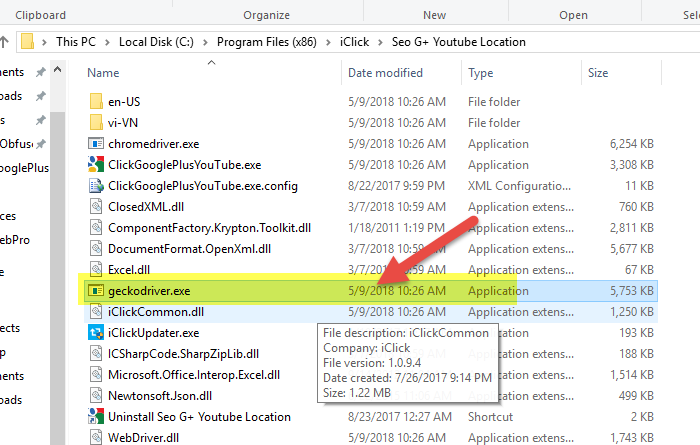Screen dimensions: 700x445
Task: Select the ClosedXML.dll file icon
Action: pos(96,206)
